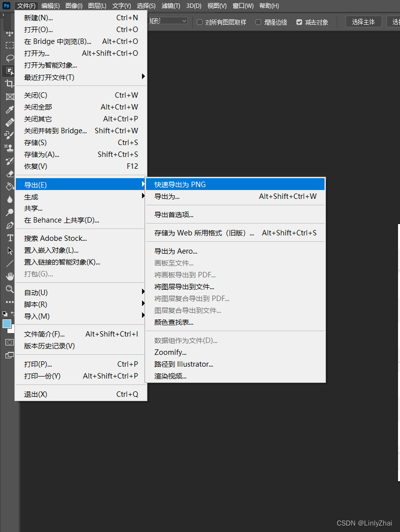Choose 渲染视频... entry
The height and width of the screenshot is (532, 400).
[235, 376]
